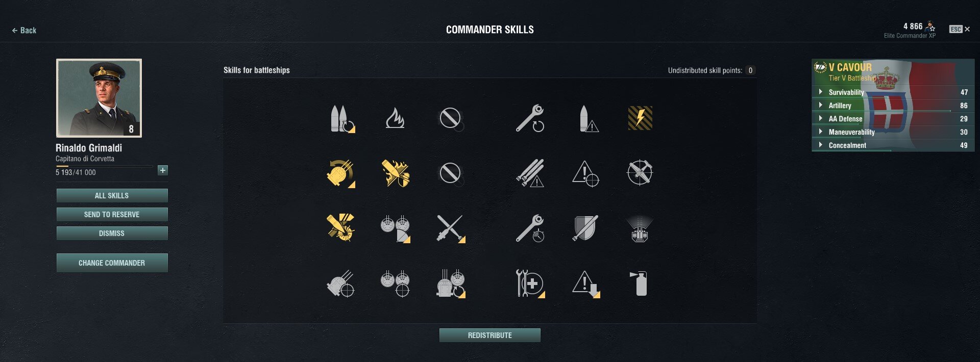Select the wrench with stopwatch skill icon
980x362 pixels.
point(530,228)
